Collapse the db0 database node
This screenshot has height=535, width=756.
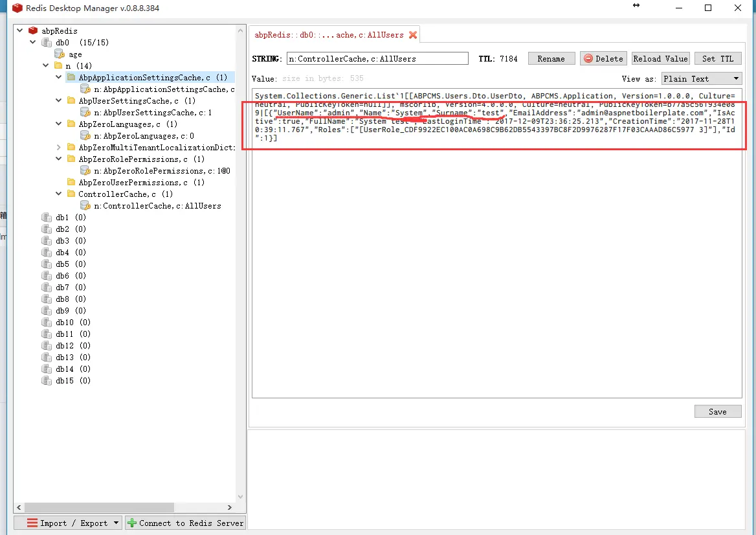33,43
